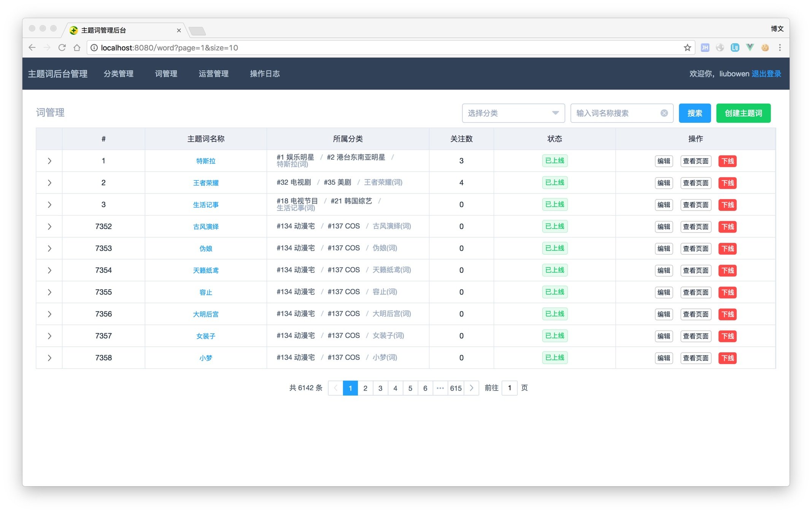The image size is (812, 513).
Task: Click the 退出登录 logout link
Action: click(x=766, y=74)
